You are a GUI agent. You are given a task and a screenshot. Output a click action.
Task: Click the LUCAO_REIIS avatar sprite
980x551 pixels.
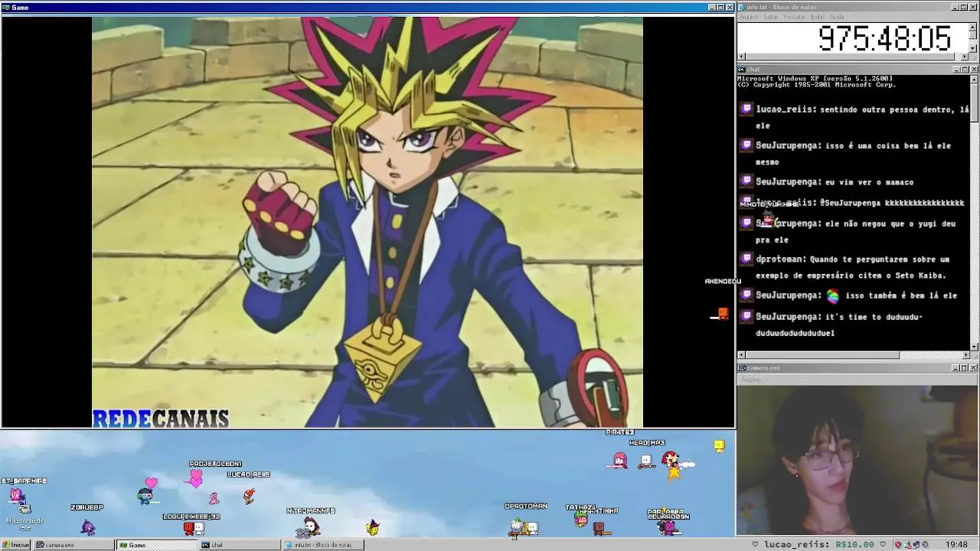249,497
